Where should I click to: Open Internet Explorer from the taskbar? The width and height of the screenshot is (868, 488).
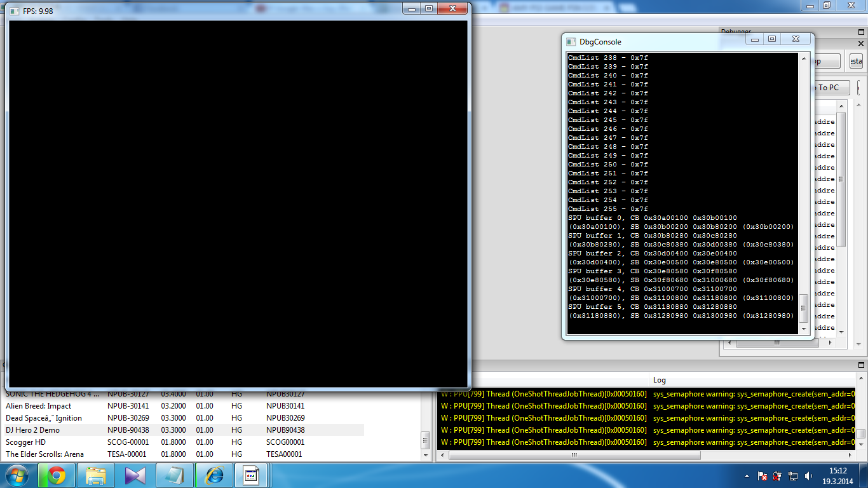point(214,475)
